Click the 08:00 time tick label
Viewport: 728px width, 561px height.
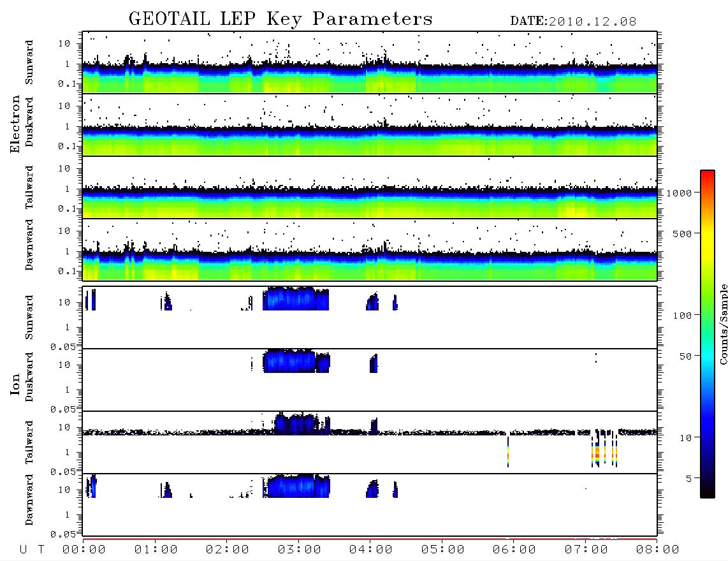click(x=657, y=550)
